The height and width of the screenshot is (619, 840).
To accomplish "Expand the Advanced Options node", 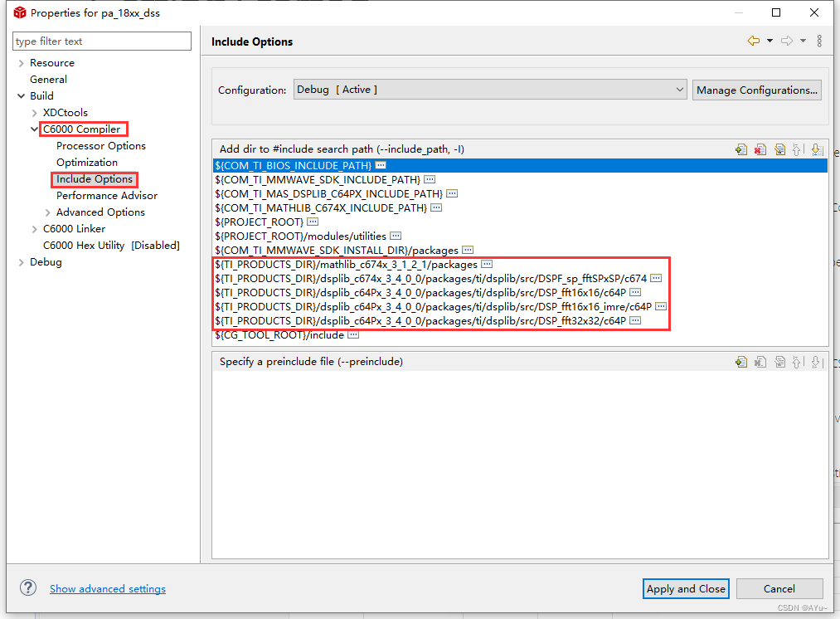I will (x=47, y=212).
